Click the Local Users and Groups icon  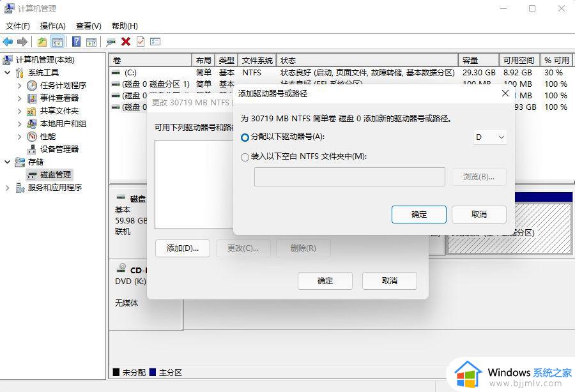(32, 124)
